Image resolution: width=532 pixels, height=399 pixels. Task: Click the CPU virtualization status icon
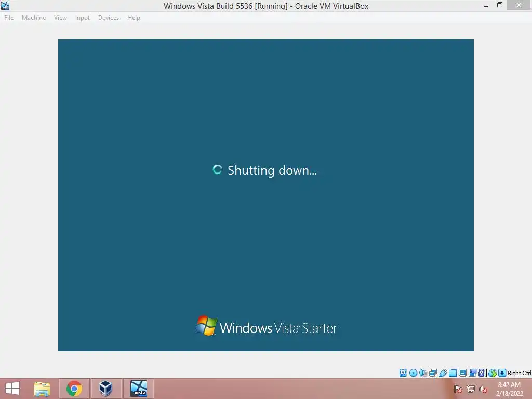coord(483,373)
